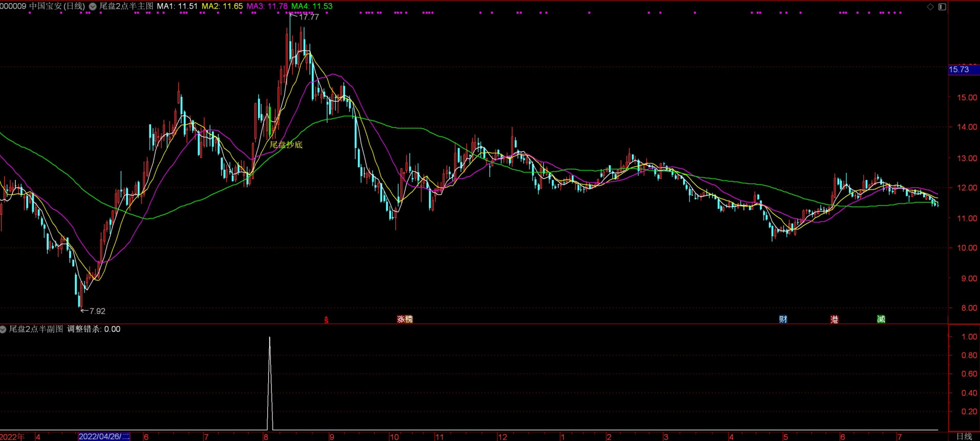980x441 pixels.
Task: Click month 12 on the time axis
Action: pyautogui.click(x=502, y=437)
